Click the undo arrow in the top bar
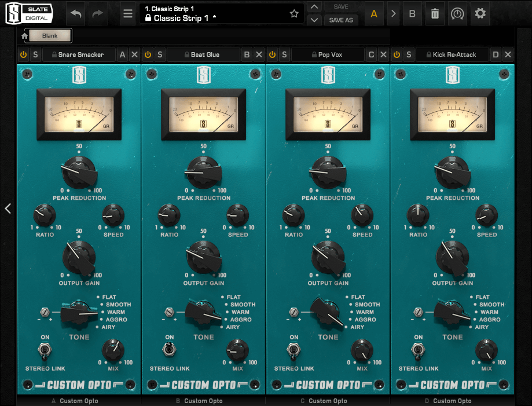Screen dimensions: 532x406 76,13
